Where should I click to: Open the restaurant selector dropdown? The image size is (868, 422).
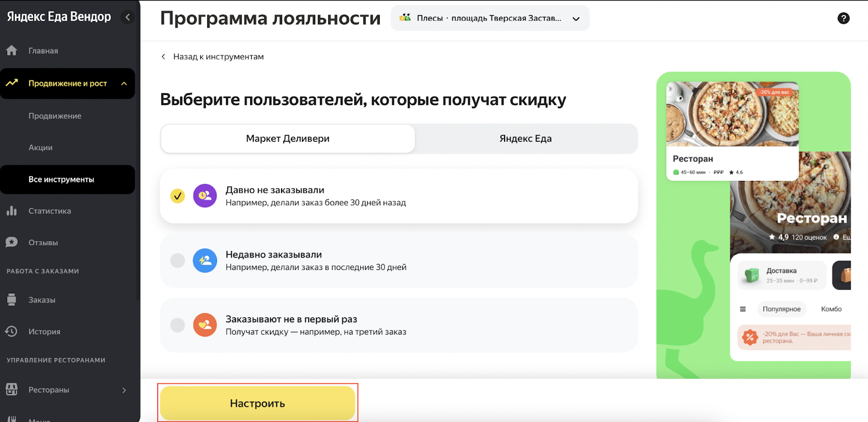tap(490, 18)
